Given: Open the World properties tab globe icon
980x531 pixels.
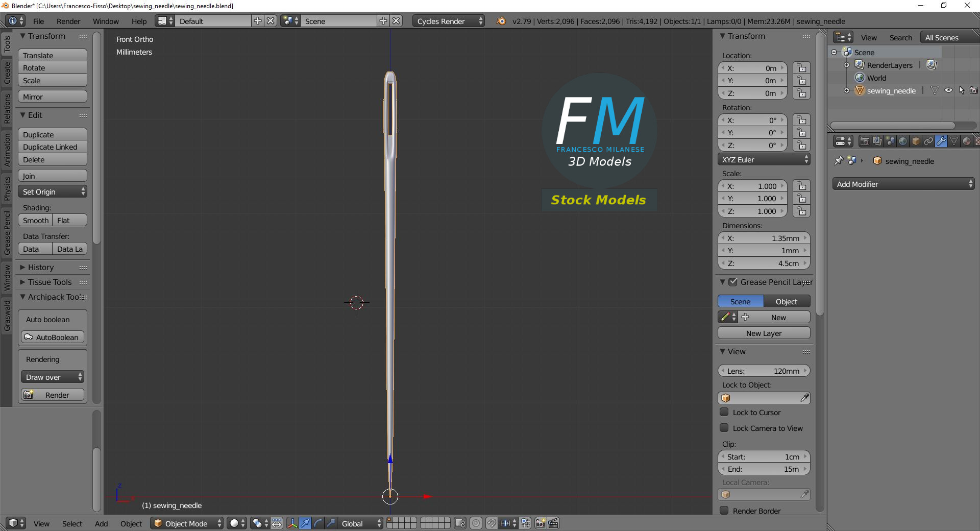Looking at the screenshot, I should (903, 141).
